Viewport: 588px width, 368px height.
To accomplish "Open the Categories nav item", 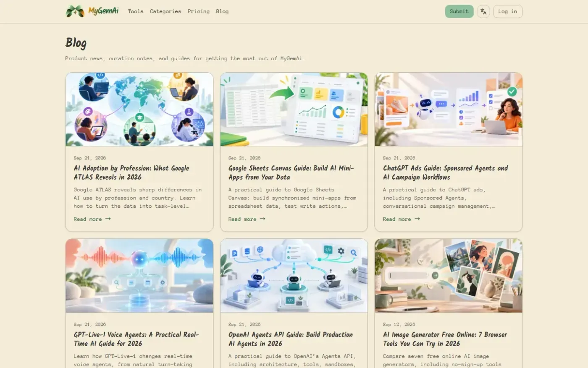I will (x=165, y=11).
